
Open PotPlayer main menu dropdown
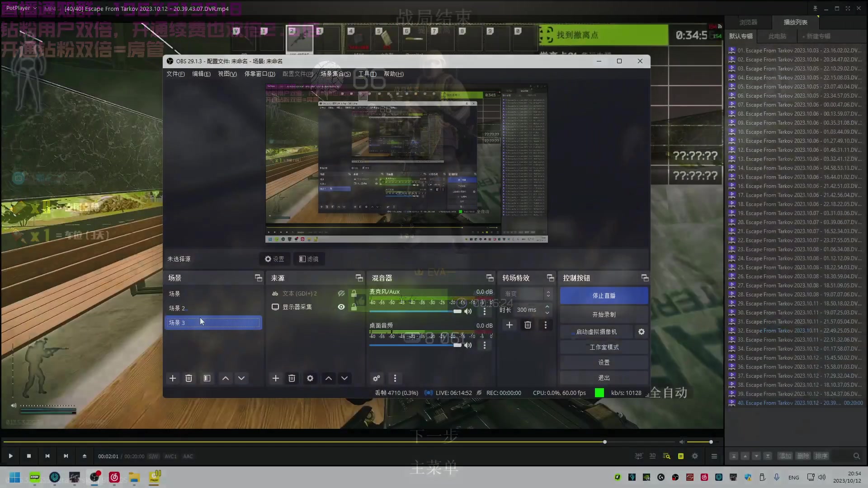[21, 8]
